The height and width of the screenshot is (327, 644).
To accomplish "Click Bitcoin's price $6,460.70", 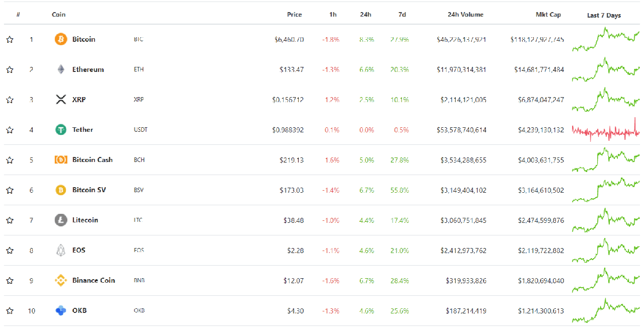I will (x=289, y=39).
